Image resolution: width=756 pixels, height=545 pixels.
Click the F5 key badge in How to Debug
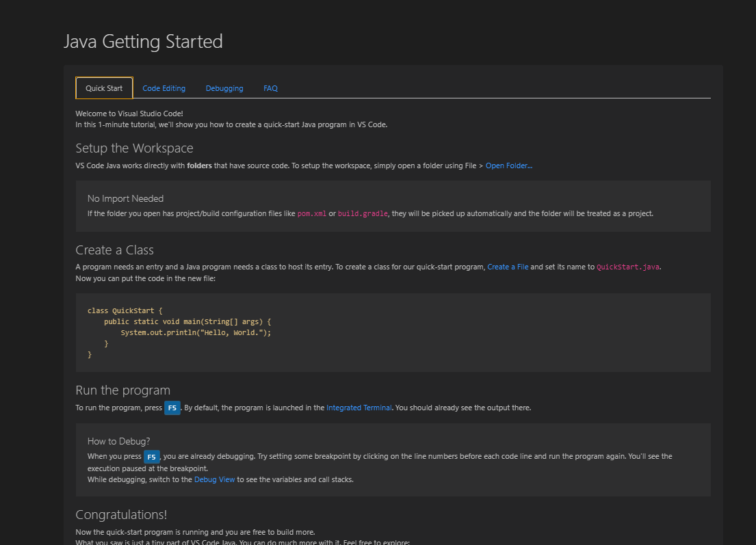pyautogui.click(x=152, y=457)
